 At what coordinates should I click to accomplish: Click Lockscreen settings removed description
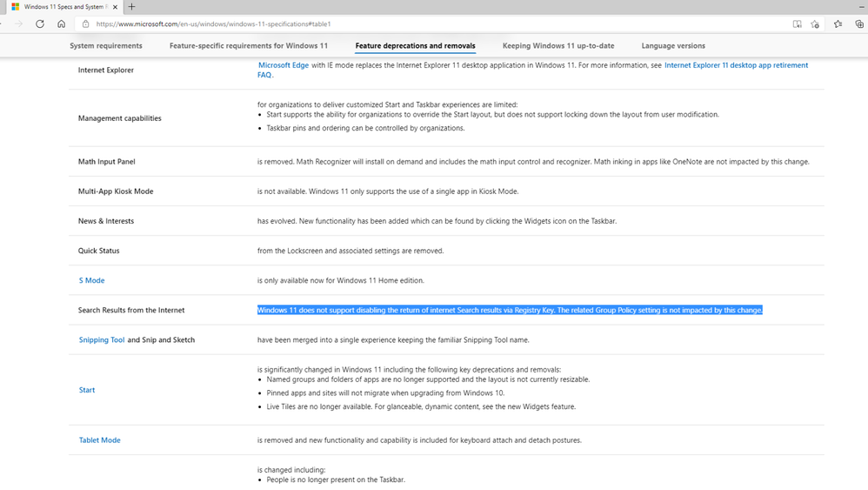[x=351, y=251]
